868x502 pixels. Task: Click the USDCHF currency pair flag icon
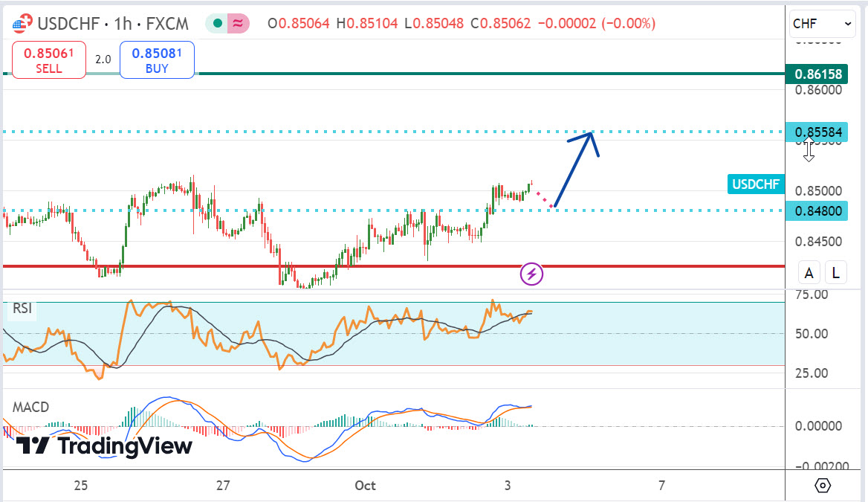point(22,24)
